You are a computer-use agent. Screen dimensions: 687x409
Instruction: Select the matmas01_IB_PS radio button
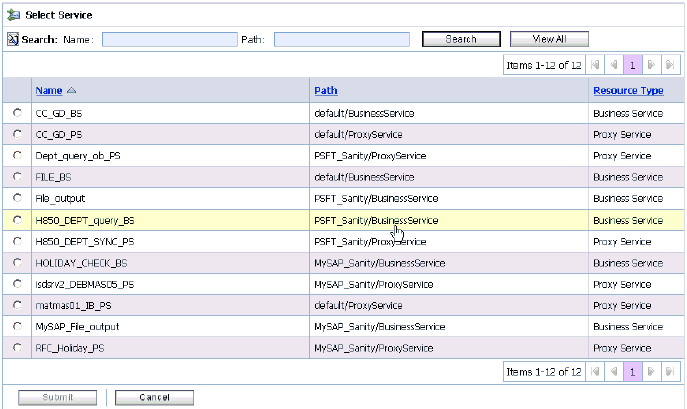coord(17,305)
